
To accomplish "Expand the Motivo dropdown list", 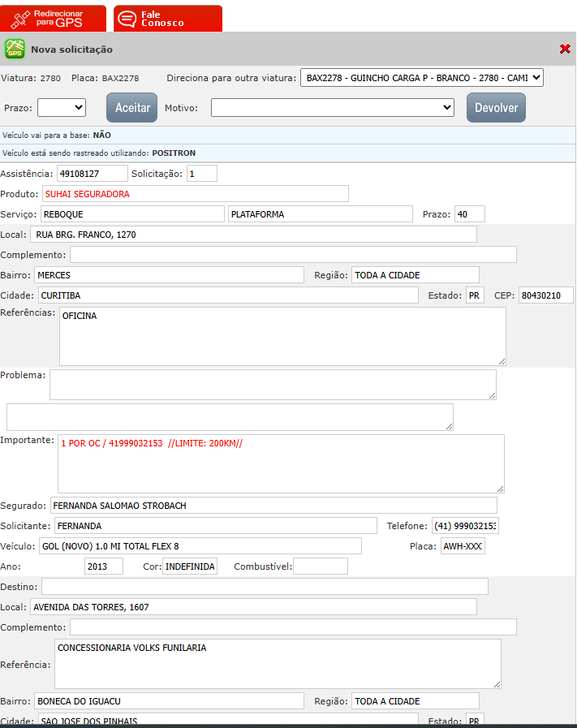I will click(x=333, y=107).
